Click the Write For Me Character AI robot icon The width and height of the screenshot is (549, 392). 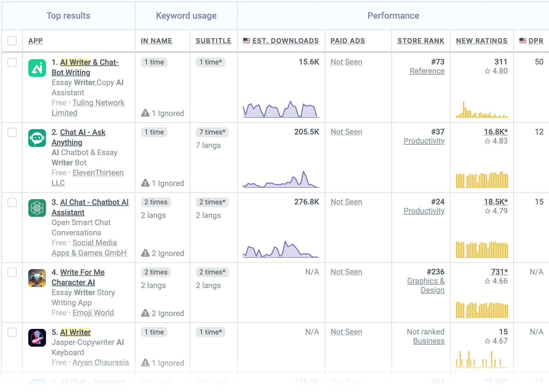[37, 278]
